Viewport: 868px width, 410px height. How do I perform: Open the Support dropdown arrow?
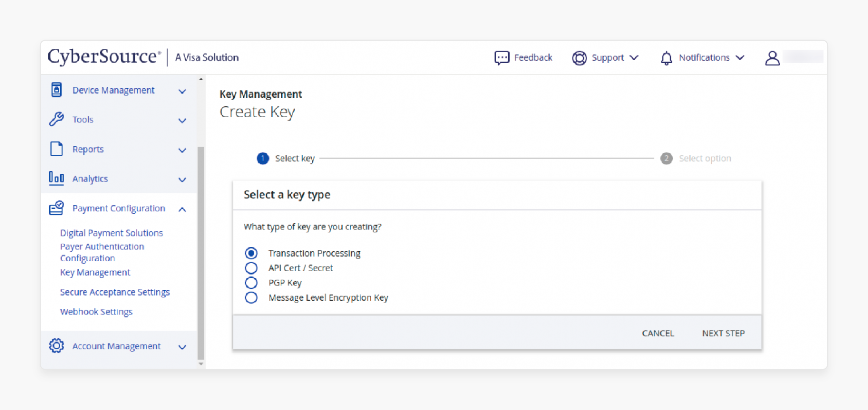634,58
